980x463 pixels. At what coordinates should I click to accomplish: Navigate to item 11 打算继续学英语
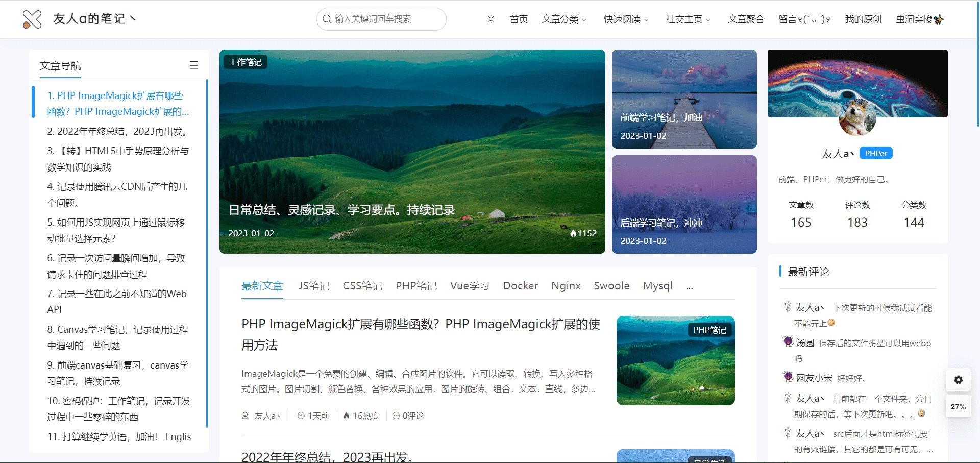point(119,437)
